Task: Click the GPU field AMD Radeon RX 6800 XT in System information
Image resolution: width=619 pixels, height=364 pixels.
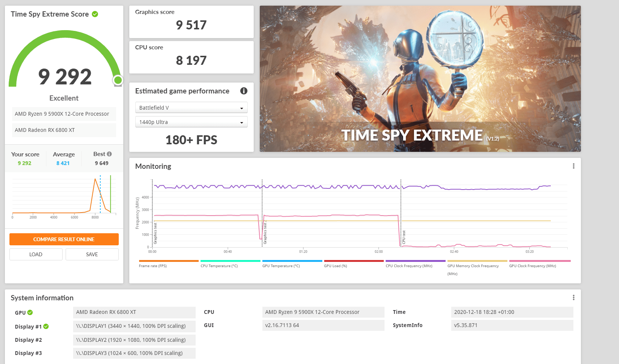Action: pos(134,312)
